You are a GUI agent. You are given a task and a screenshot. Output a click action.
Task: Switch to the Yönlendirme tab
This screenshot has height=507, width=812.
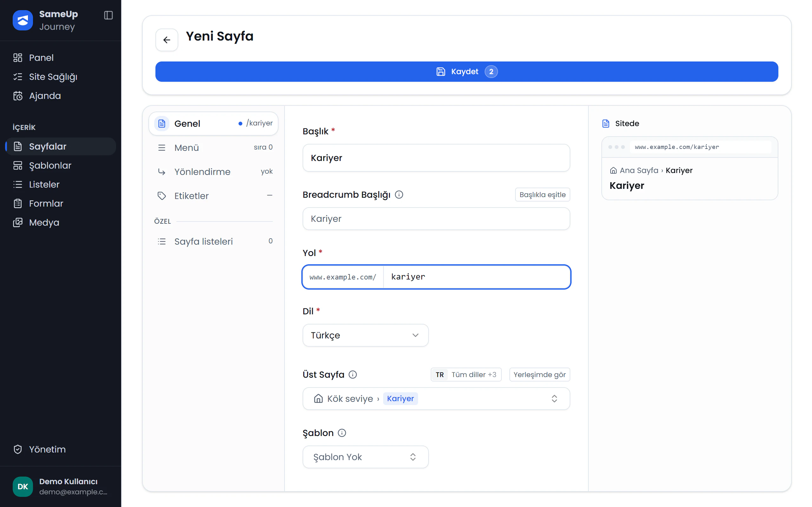point(213,172)
